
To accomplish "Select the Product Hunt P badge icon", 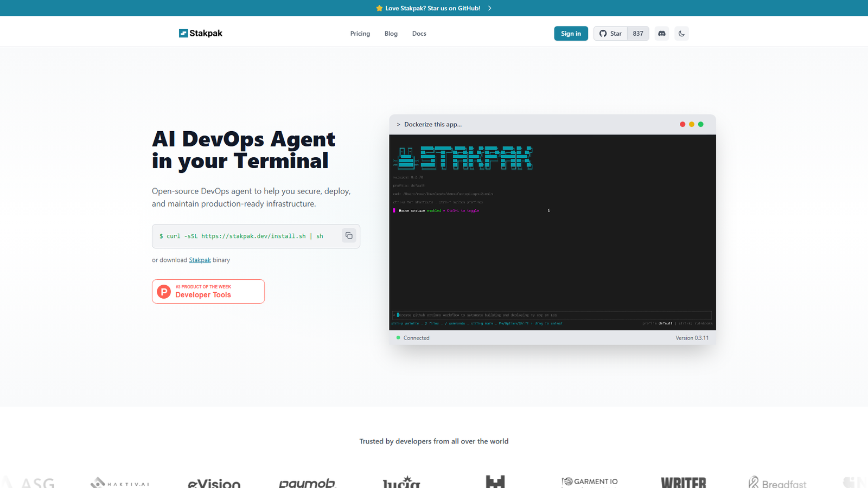I will pyautogui.click(x=163, y=291).
